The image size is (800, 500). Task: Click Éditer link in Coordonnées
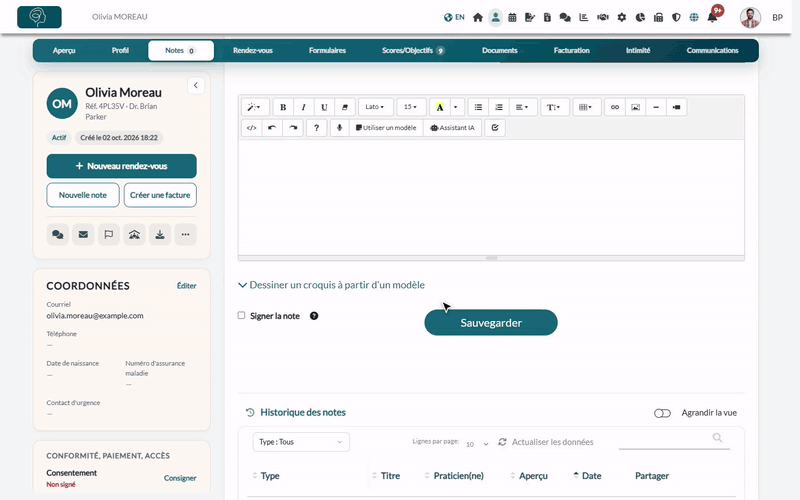point(186,286)
